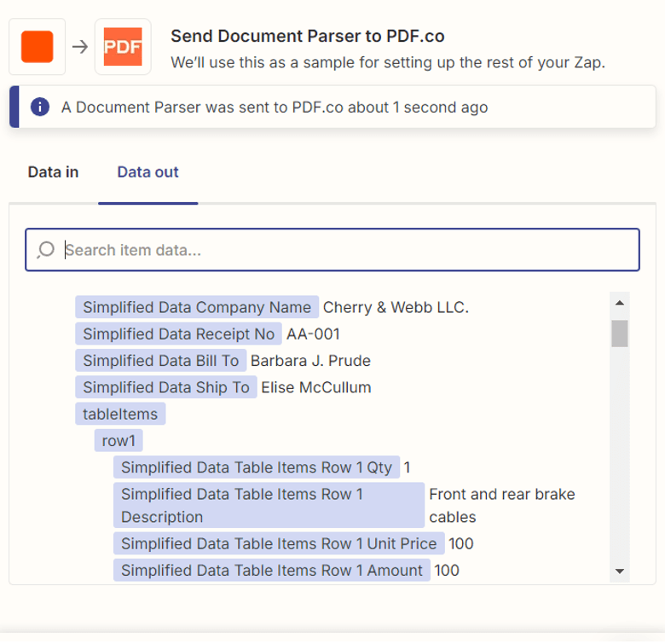Choose the Simplified Data Bill To label
Viewport: 665px width, 644px height.
pos(161,361)
